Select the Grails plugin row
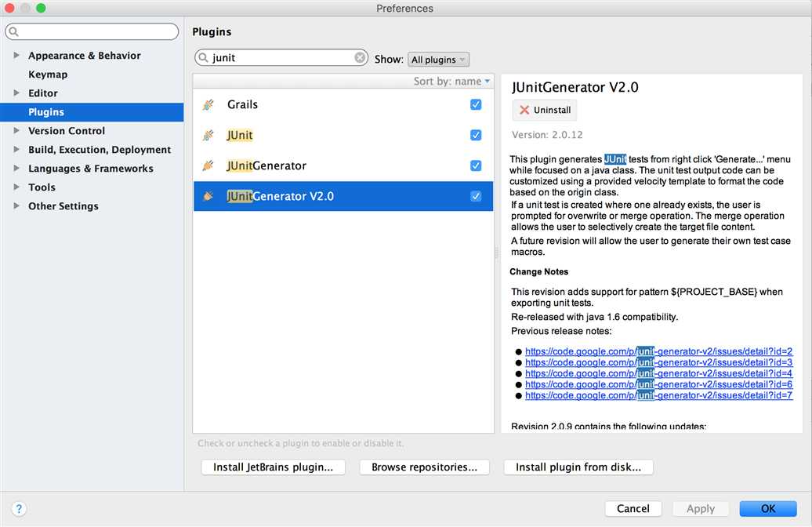This screenshot has height=527, width=812. (x=343, y=104)
